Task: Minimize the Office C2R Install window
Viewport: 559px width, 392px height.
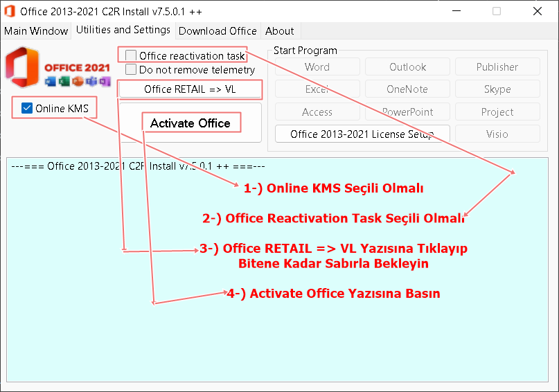Action: coord(456,11)
